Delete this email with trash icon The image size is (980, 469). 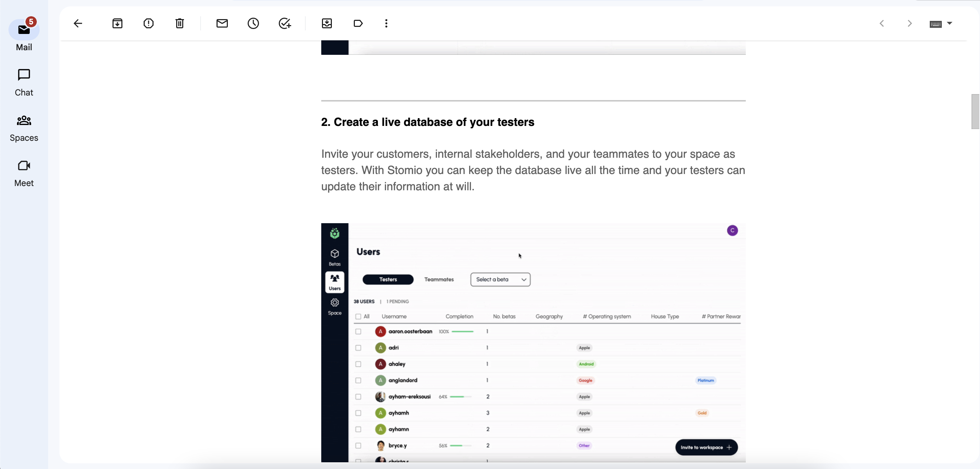(180, 24)
